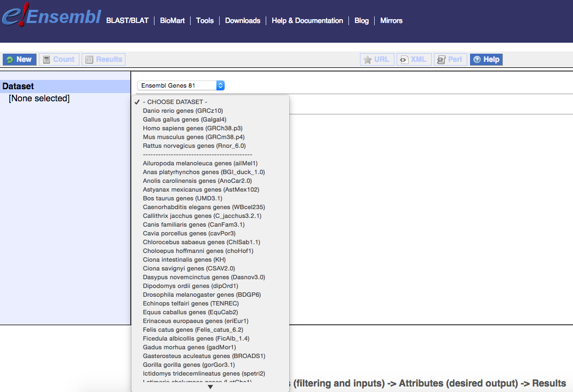Go to Downloads in navigation bar
The image size is (573, 392).
pyautogui.click(x=243, y=21)
